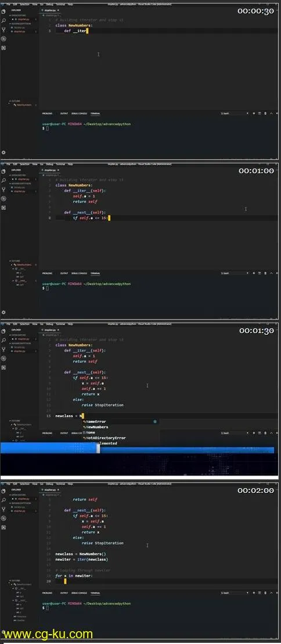Viewport: 281px width, 644px height.
Task: Open Debug view in the 00:01:00 frame
Action: tap(3, 198)
